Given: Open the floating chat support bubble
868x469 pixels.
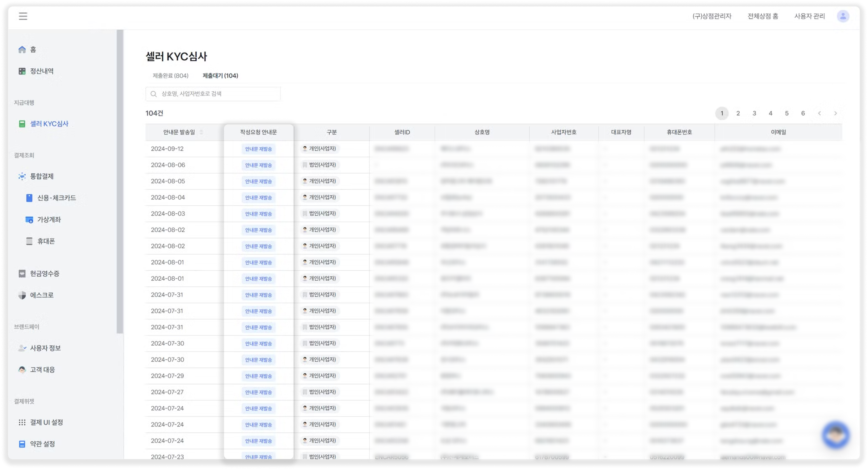Looking at the screenshot, I should (x=836, y=435).
